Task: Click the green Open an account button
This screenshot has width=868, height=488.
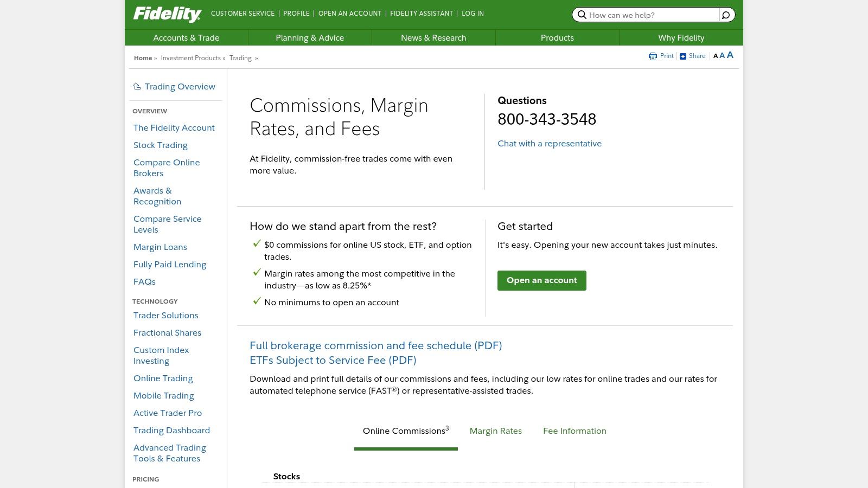Action: pyautogui.click(x=542, y=280)
